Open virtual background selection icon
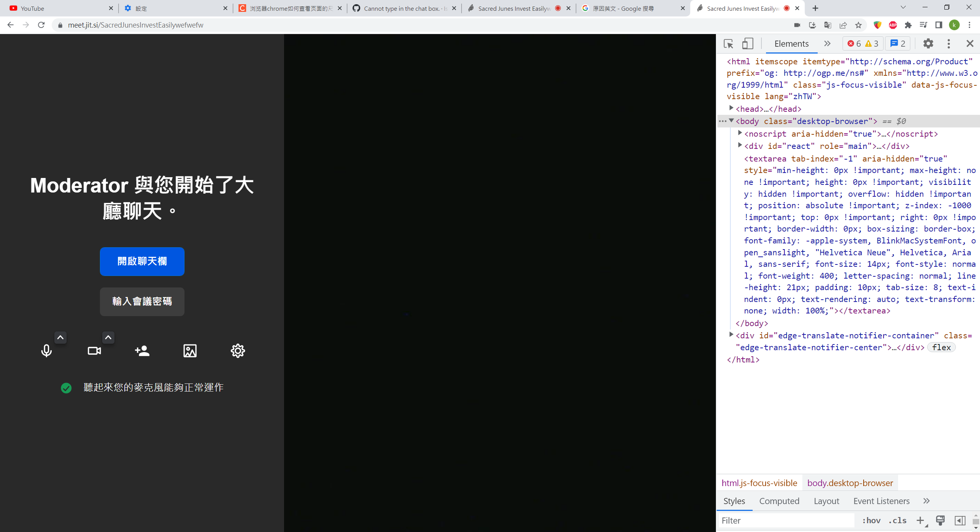 (x=190, y=351)
